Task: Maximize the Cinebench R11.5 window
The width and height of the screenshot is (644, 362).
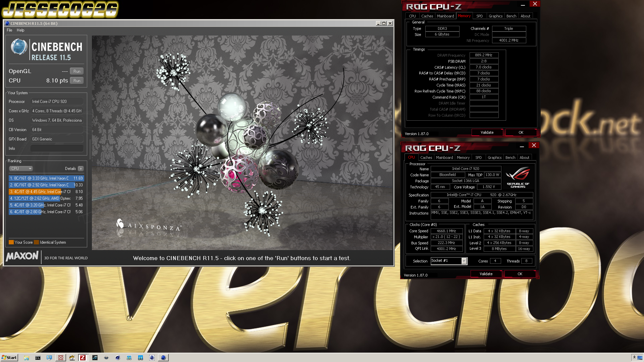Action: [x=384, y=23]
